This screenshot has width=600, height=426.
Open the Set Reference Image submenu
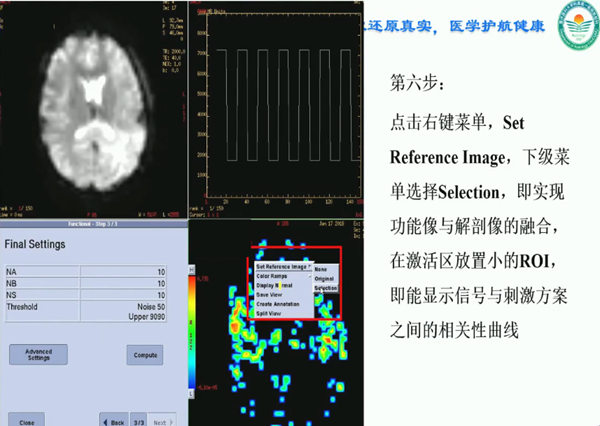283,267
